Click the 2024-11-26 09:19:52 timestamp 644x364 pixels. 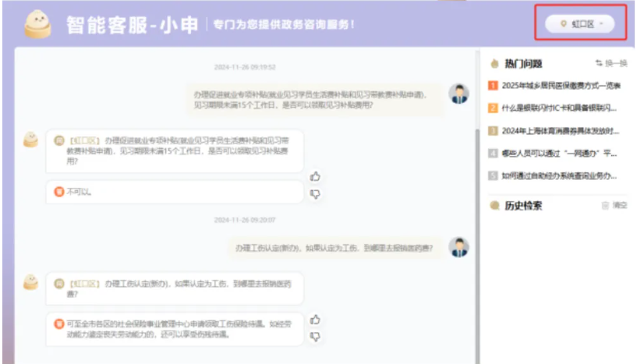point(245,67)
